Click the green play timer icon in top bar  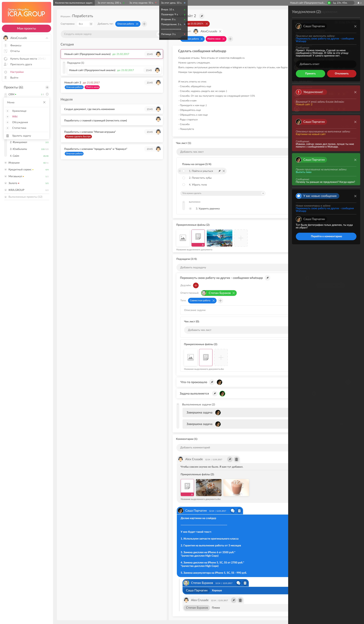(x=329, y=3)
